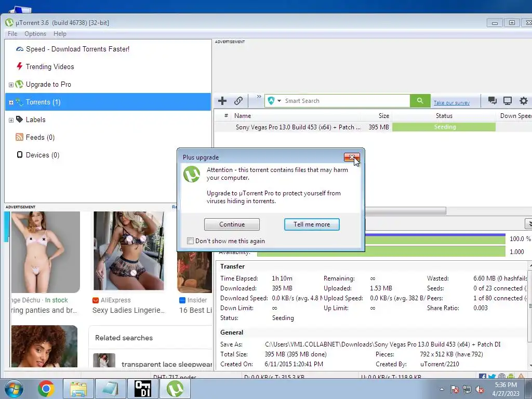Expand the Torrents (1) tree node
The height and width of the screenshot is (399, 532).
11,102
